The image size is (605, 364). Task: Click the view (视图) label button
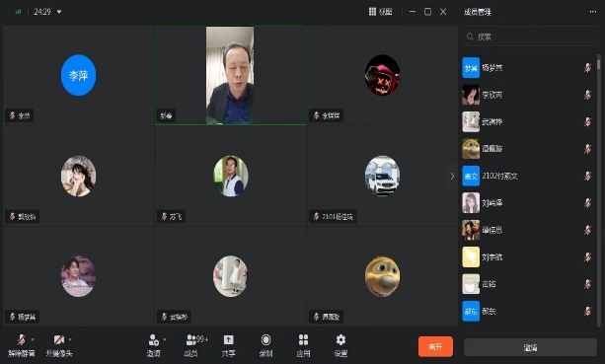385,12
